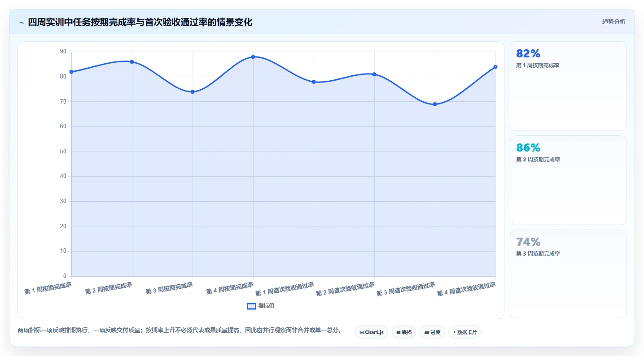
Task: Click data point for 第 1 周首次验收通过率
Action: click(x=314, y=82)
